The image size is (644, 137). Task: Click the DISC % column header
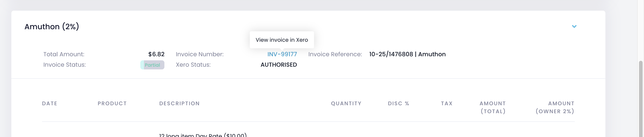pos(398,103)
